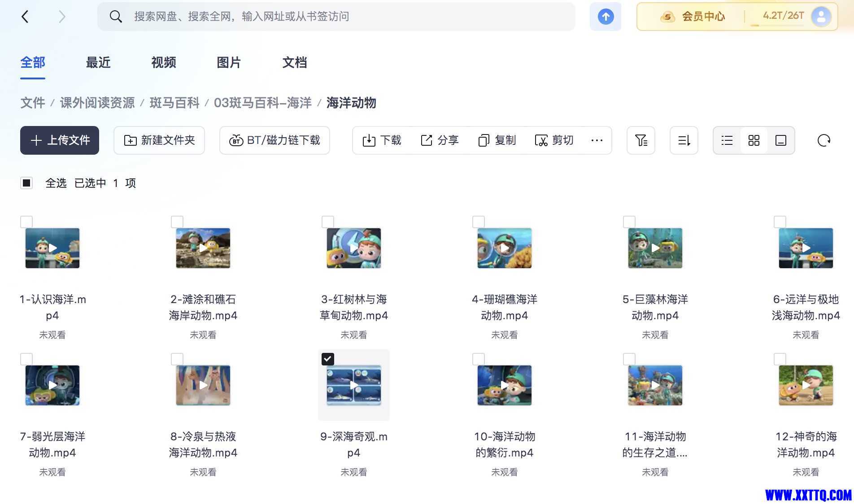This screenshot has height=504, width=854.
Task: Open the sort order icon
Action: pyautogui.click(x=684, y=140)
